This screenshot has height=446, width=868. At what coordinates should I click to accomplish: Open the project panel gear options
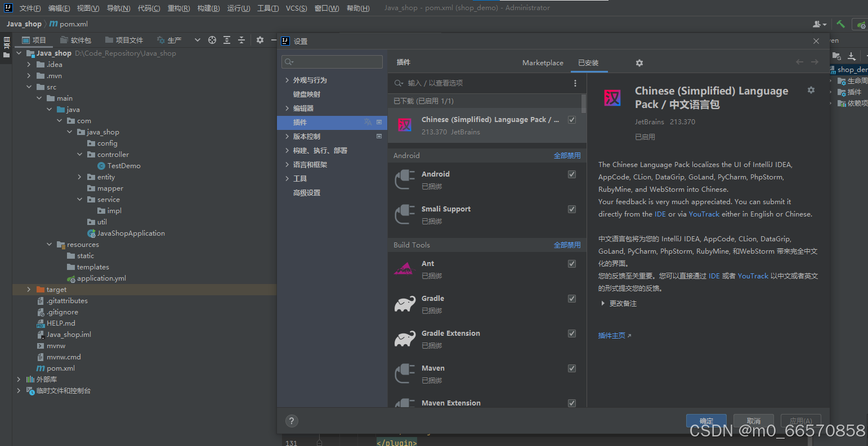pyautogui.click(x=259, y=40)
